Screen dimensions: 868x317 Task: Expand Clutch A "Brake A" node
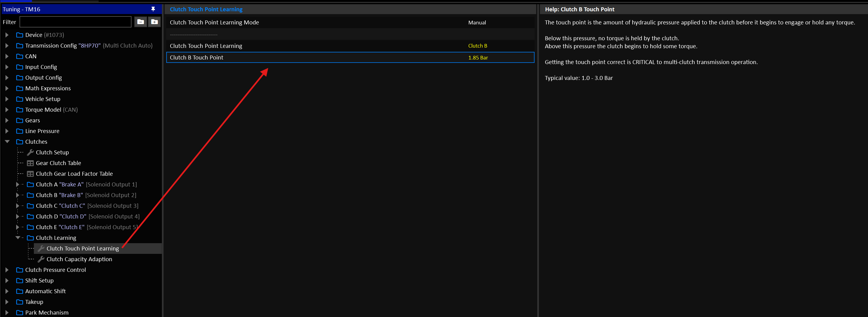pos(17,184)
